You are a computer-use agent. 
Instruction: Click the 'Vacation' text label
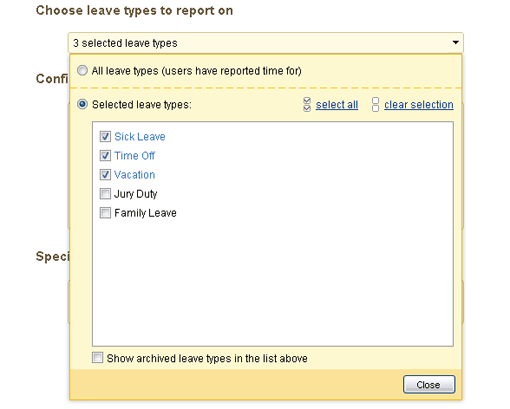134,175
